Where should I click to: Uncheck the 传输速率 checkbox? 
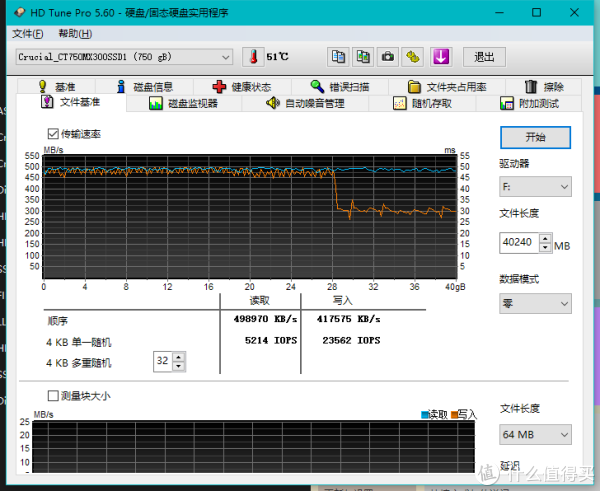click(53, 134)
